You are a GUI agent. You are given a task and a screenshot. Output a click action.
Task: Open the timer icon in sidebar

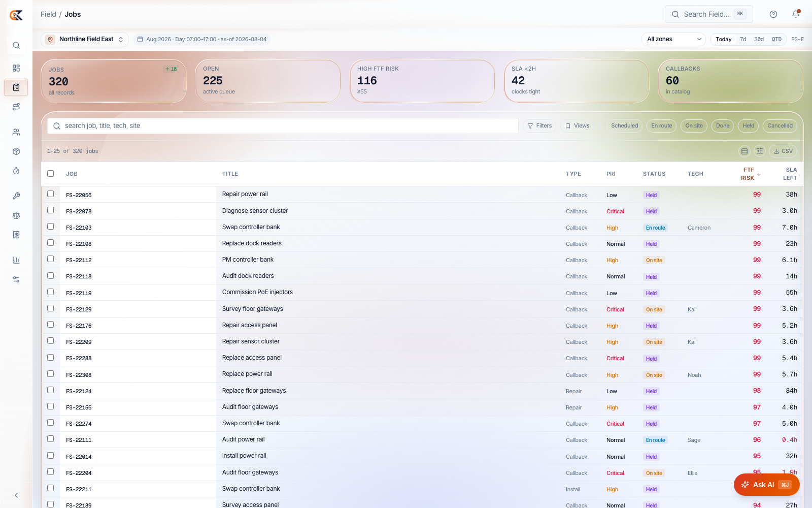(x=16, y=171)
